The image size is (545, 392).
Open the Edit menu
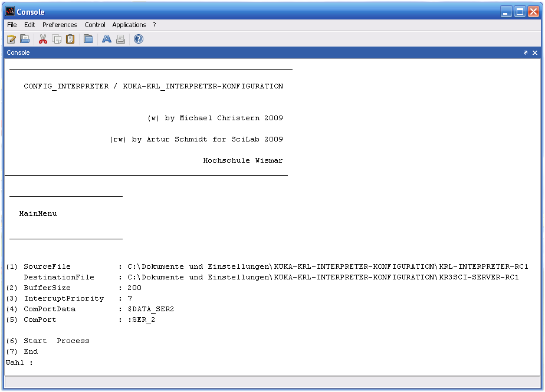(29, 25)
